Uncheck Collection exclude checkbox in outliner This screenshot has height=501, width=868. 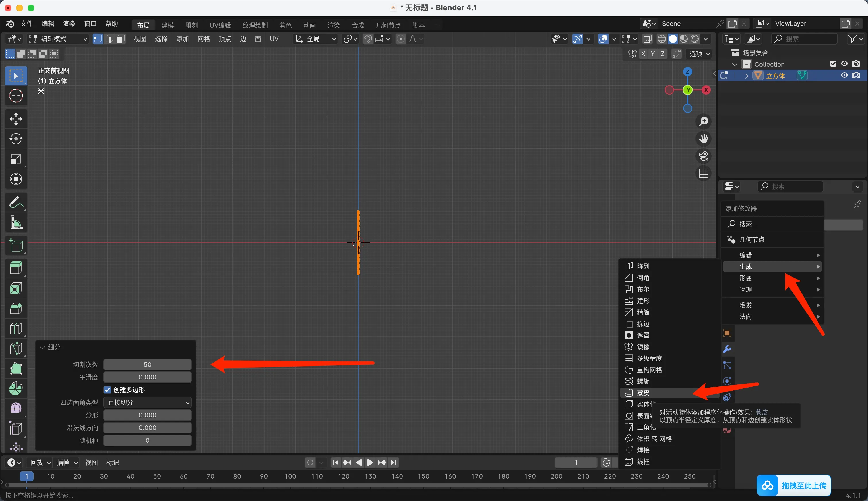[833, 64]
